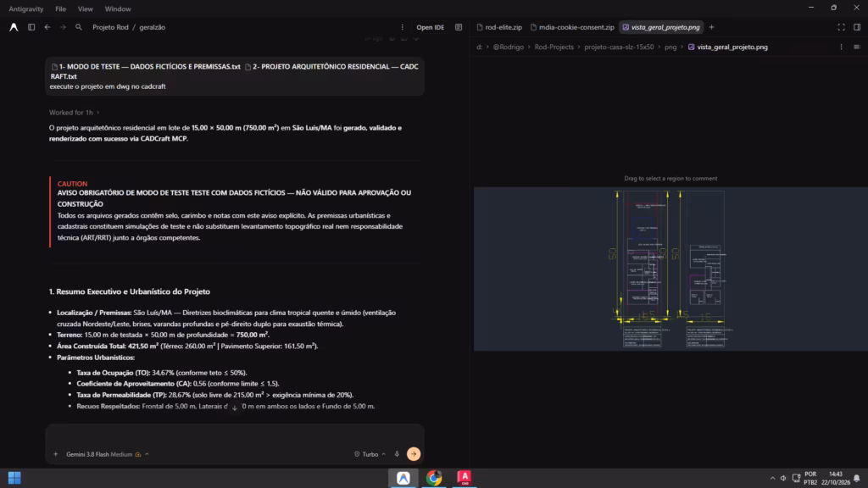The height and width of the screenshot is (488, 868).
Task: Click the @Rodrigo breadcrumb segment
Action: tap(509, 47)
